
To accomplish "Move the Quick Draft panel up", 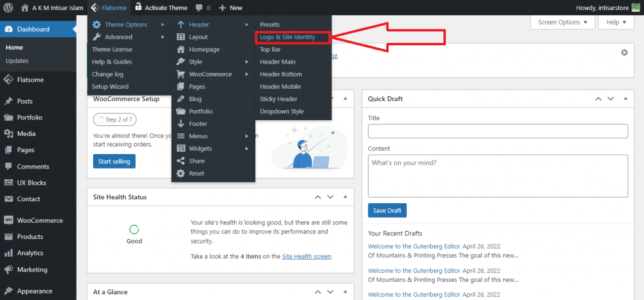I will [599, 99].
